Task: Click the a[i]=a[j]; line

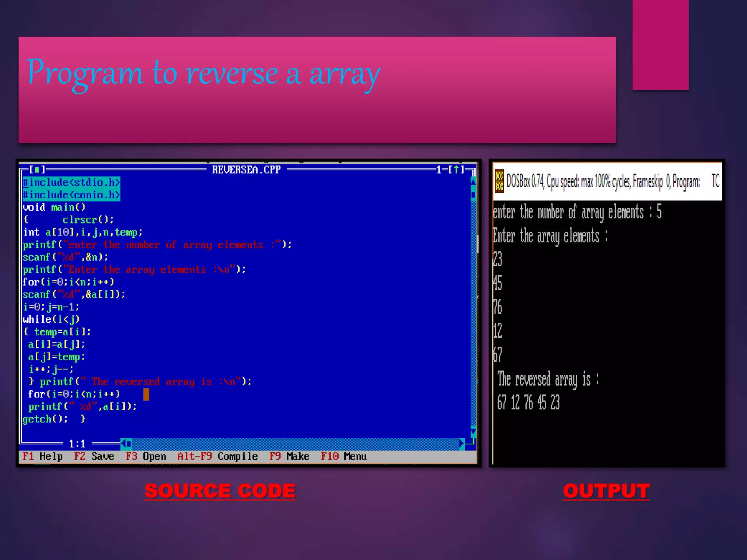Action: coord(57,344)
